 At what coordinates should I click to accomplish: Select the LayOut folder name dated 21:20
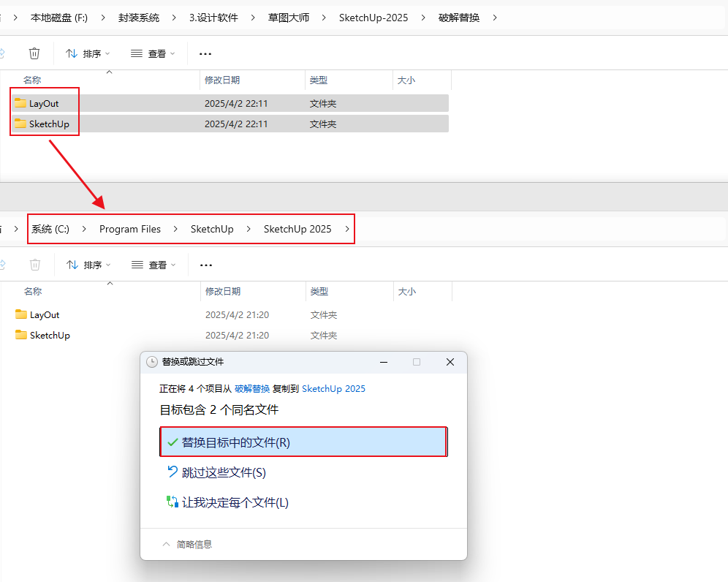(45, 314)
